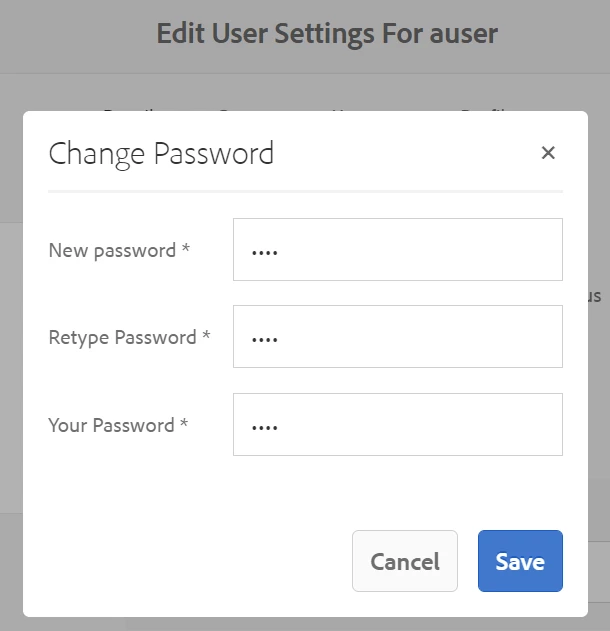Click partially hidden "us" text behind dialog
Viewport: 610px width, 631px height.
(x=595, y=297)
